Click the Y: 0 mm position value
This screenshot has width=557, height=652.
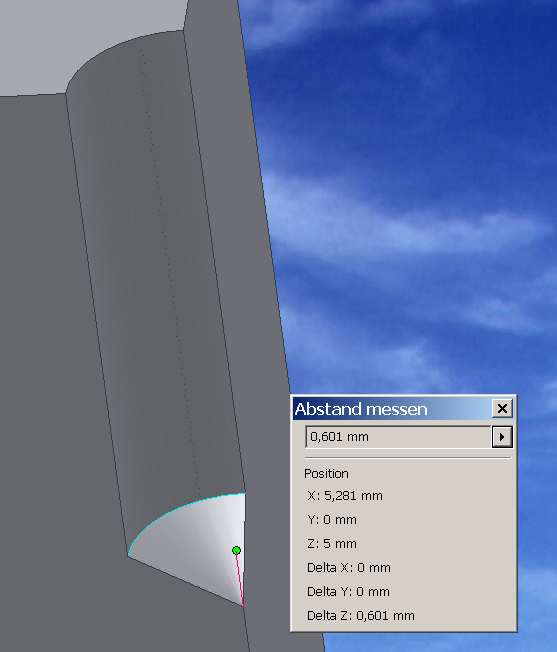pos(332,520)
